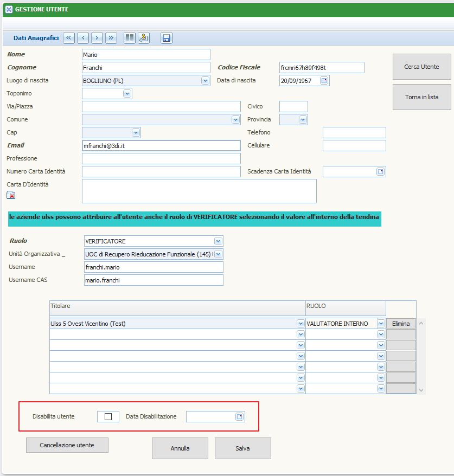Expand the Comune dropdown
This screenshot has width=454, height=476.
coord(235,120)
